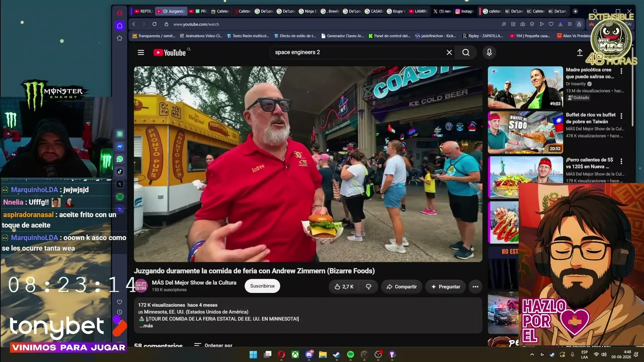This screenshot has width=644, height=362.
Task: Share the video with Compartir
Action: point(401,287)
